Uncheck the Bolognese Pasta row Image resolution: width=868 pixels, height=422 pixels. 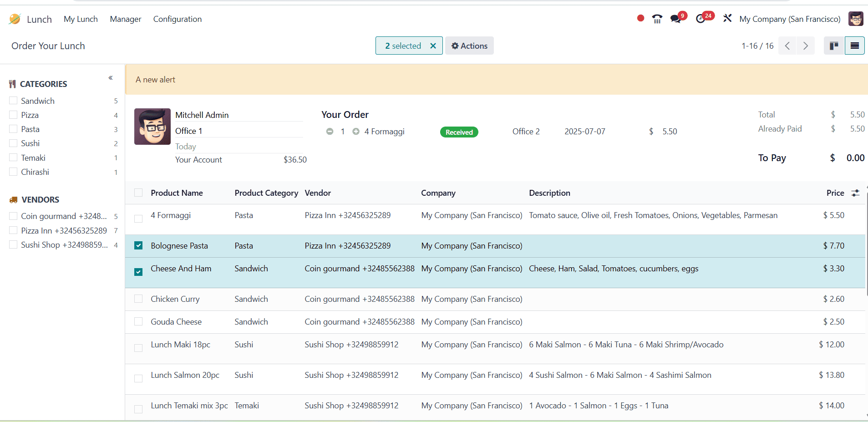click(138, 246)
